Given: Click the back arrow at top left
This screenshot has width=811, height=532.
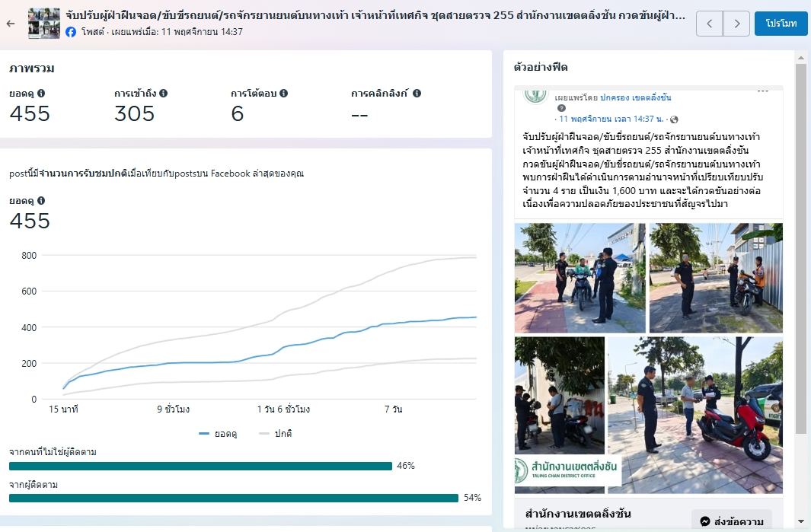Looking at the screenshot, I should 11,24.
